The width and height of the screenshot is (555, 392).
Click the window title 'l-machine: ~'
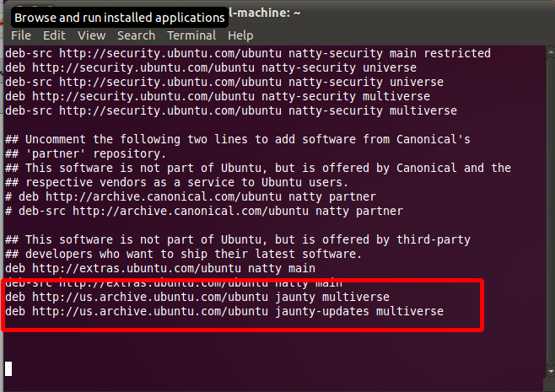click(x=265, y=13)
